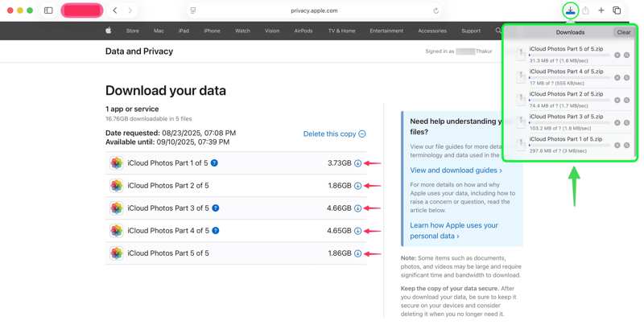
Task: Click progress bar of Part 1 of 5.zip
Action: [x=569, y=146]
